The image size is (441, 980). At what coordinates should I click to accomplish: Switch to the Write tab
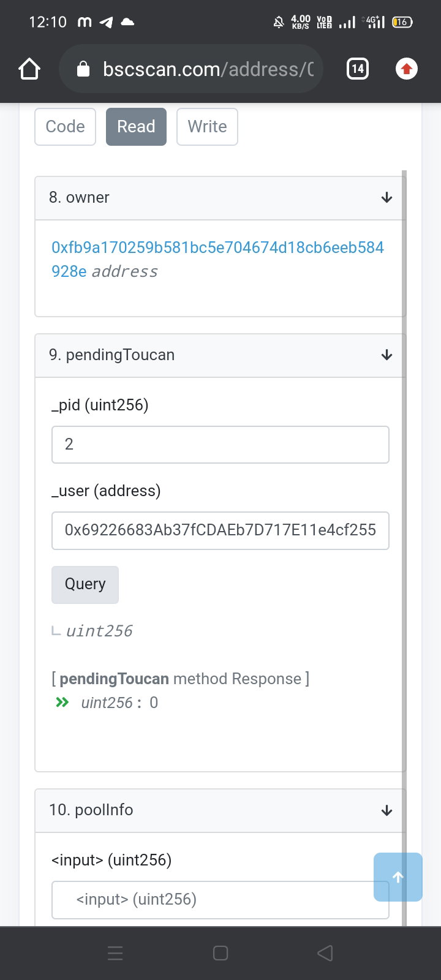pos(207,127)
